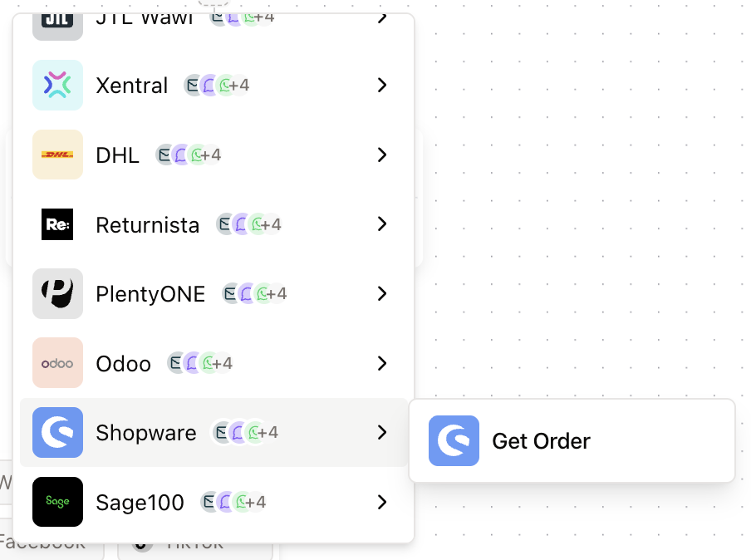The image size is (751, 560).
Task: Select the Shopware menu item
Action: coord(146,432)
